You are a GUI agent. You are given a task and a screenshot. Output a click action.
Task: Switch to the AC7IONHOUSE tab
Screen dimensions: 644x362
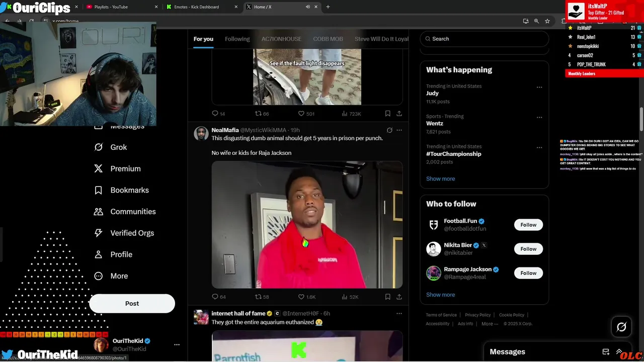point(281,39)
